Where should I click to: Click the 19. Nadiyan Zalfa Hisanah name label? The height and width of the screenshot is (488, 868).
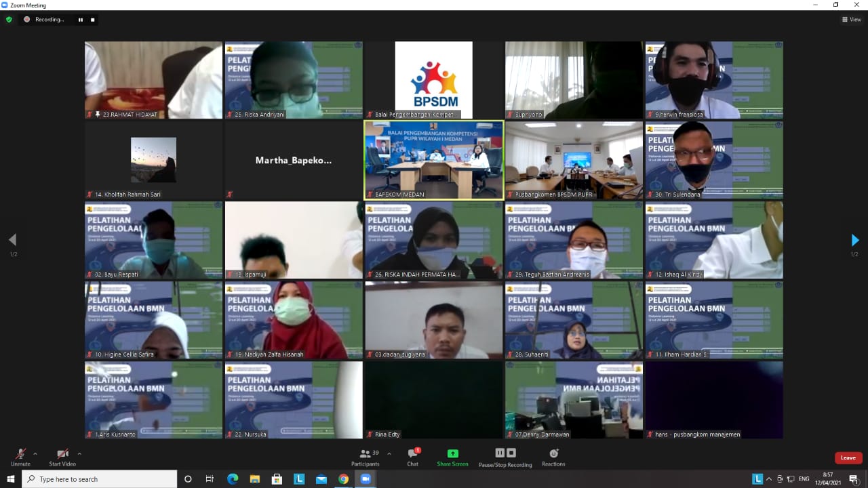pos(269,354)
